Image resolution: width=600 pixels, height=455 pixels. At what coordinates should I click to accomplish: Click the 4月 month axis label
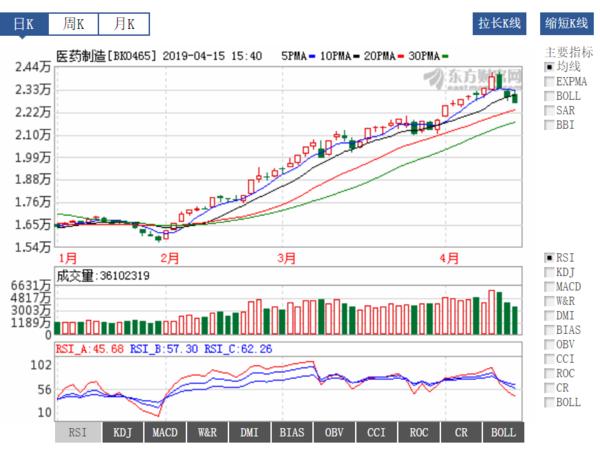449,258
